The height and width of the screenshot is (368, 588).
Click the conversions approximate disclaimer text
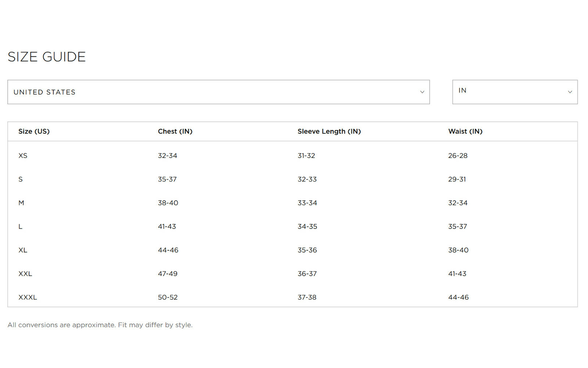tap(100, 325)
